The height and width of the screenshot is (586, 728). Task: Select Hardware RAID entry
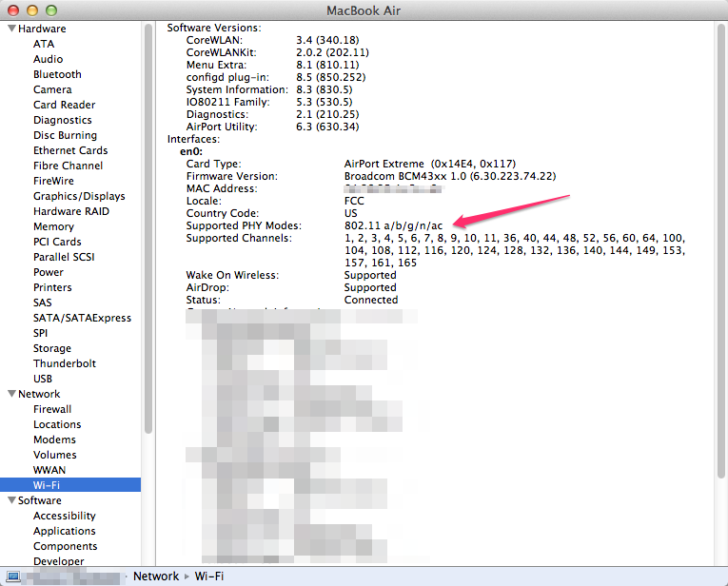tap(71, 211)
